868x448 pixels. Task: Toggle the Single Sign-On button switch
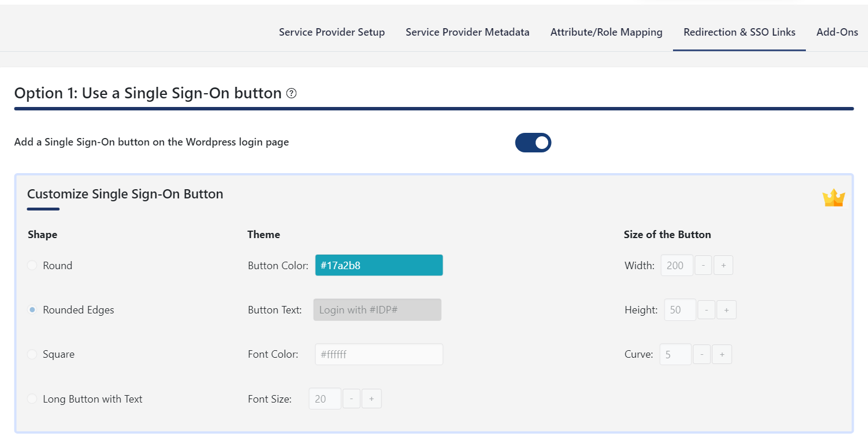(x=533, y=143)
